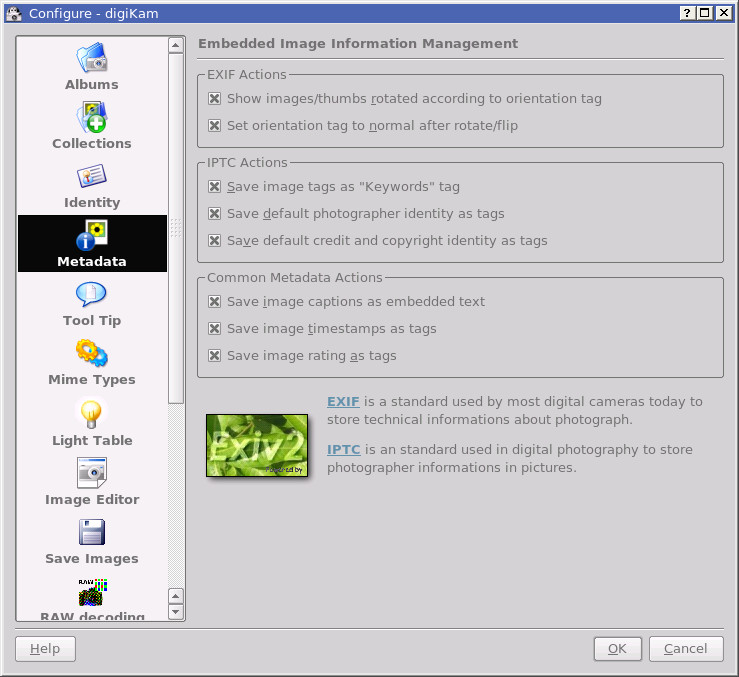The height and width of the screenshot is (677, 739).
Task: Click the sidebar splitter grip handle
Action: 176,228
